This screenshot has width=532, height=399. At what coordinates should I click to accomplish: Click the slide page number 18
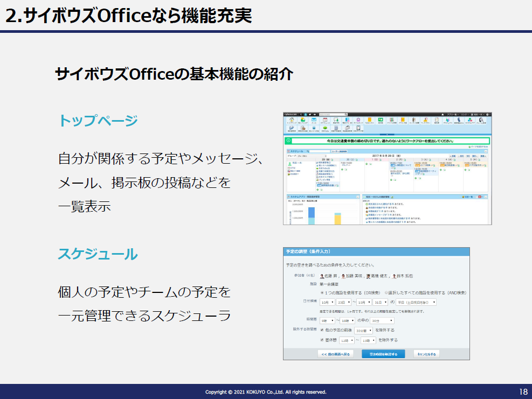[523, 392]
